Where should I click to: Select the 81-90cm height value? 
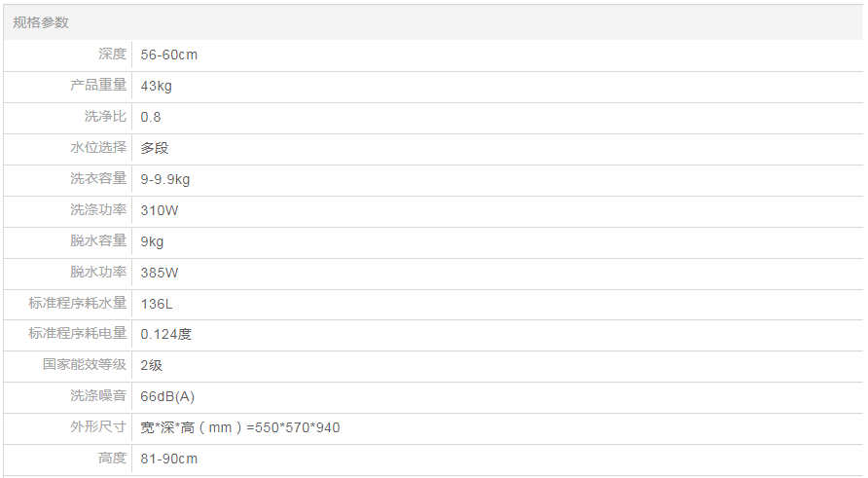coord(168,459)
